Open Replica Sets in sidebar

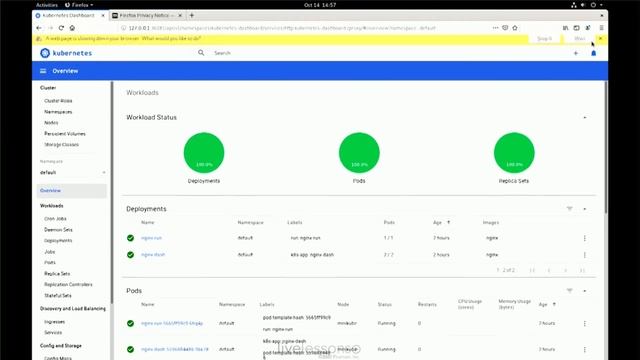pyautogui.click(x=57, y=274)
